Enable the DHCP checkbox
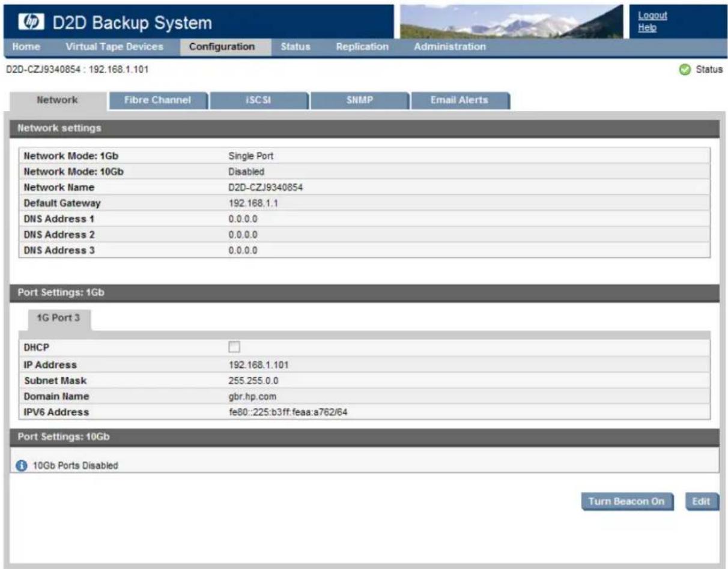This screenshot has height=569, width=728. 234,347
